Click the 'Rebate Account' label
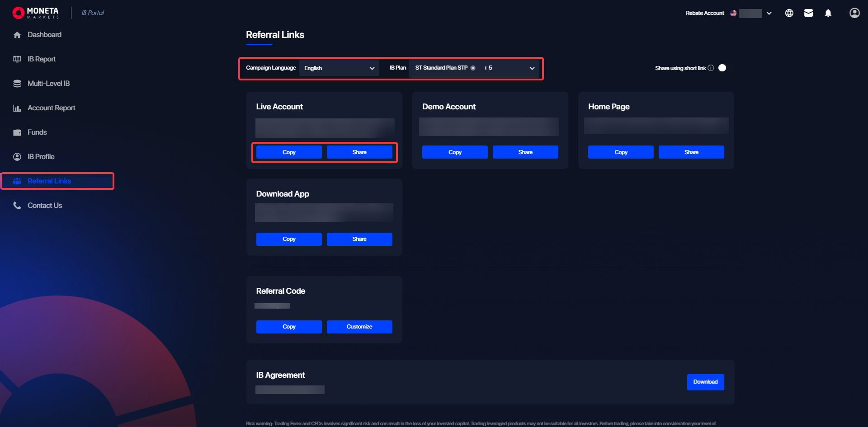Viewport: 868px width, 427px height. point(705,13)
